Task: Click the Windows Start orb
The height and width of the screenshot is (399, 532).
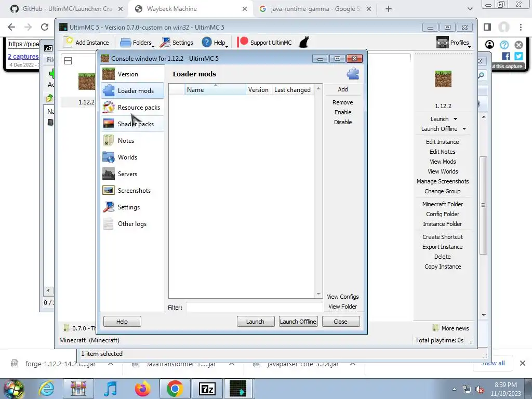Action: [14, 389]
